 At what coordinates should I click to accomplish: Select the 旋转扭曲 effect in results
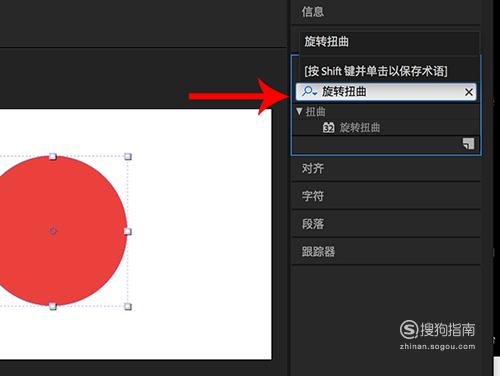[360, 127]
